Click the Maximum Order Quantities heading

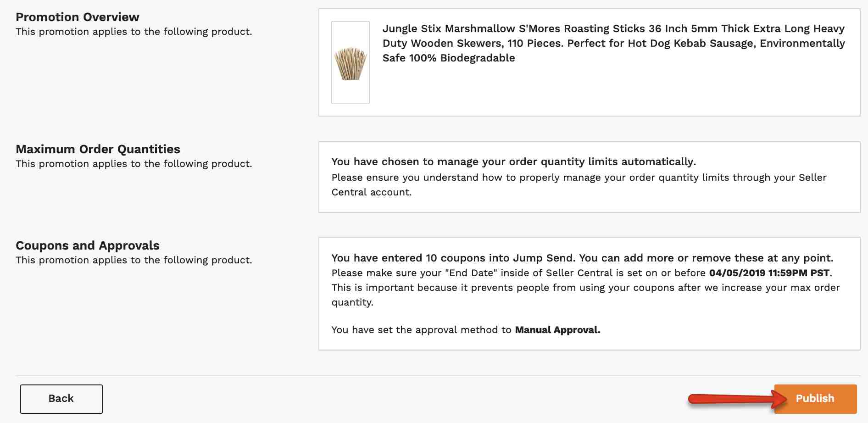98,149
